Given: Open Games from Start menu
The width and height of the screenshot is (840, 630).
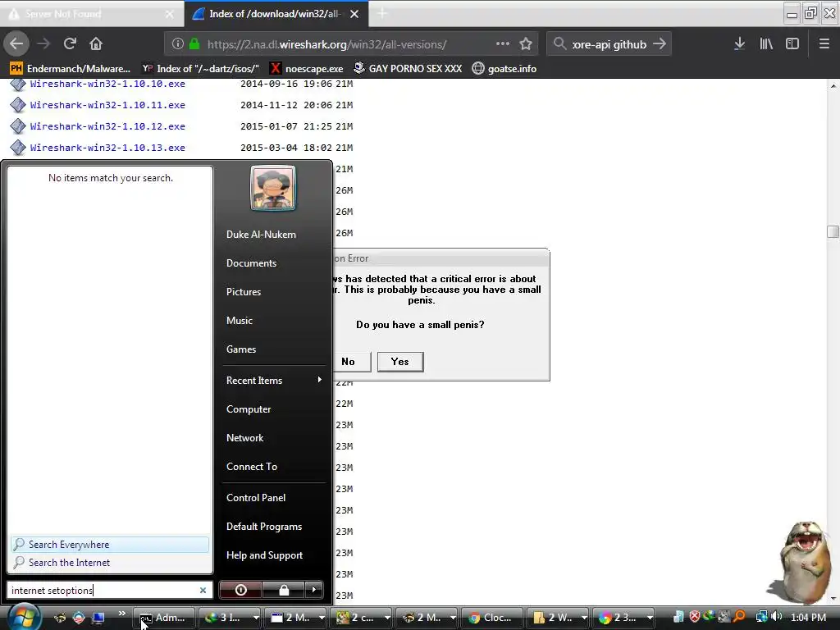Looking at the screenshot, I should 241,349.
